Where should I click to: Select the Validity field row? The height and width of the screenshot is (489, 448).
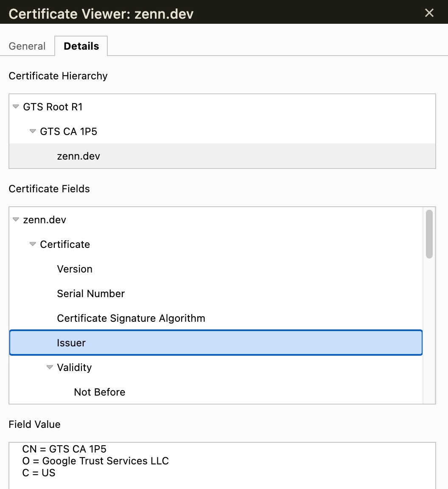pos(216,367)
